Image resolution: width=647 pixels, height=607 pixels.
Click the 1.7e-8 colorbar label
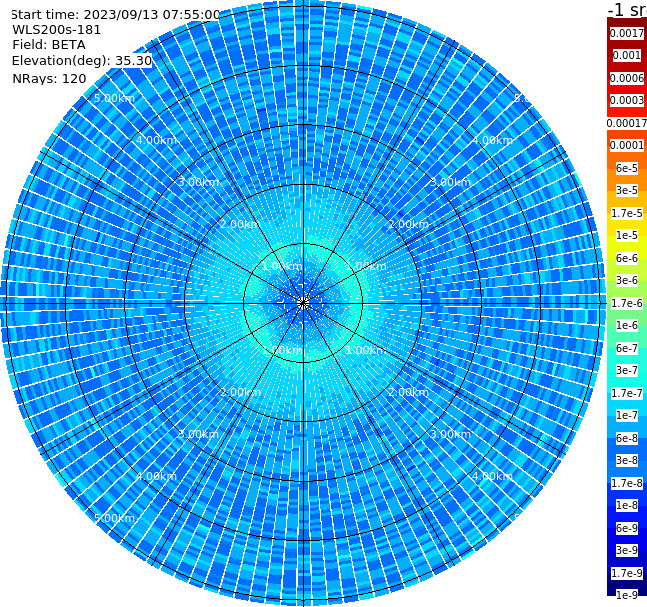[627, 483]
